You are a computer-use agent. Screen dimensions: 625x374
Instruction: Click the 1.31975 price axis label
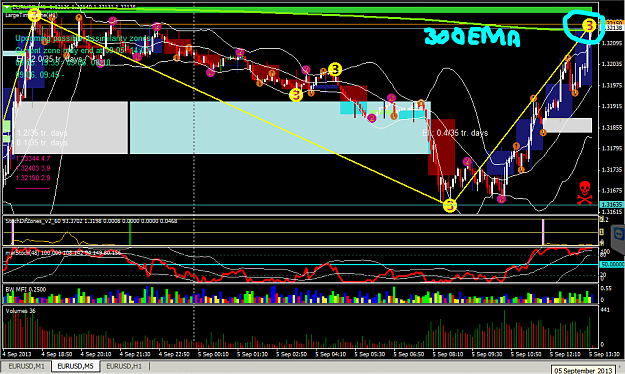click(x=612, y=85)
